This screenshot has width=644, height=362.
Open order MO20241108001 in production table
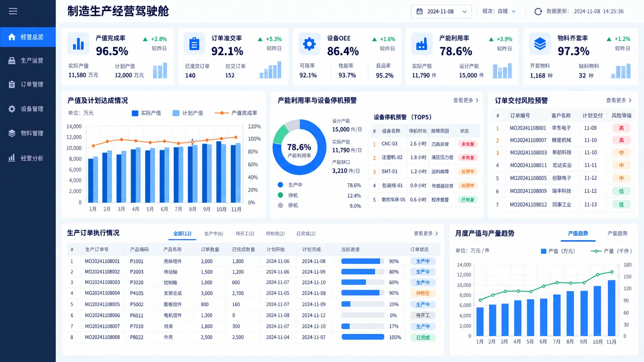[x=102, y=261]
